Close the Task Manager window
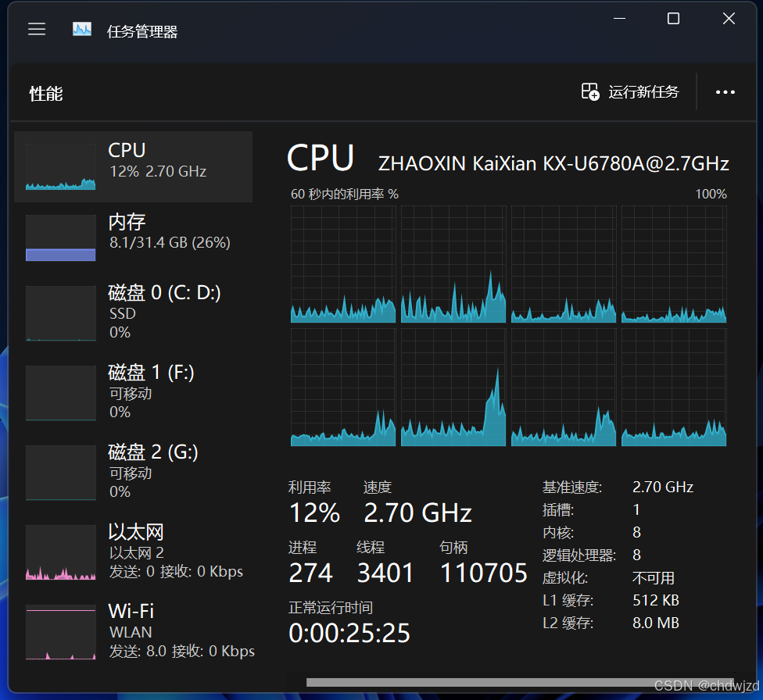Viewport: 763px width, 700px height. pyautogui.click(x=729, y=19)
